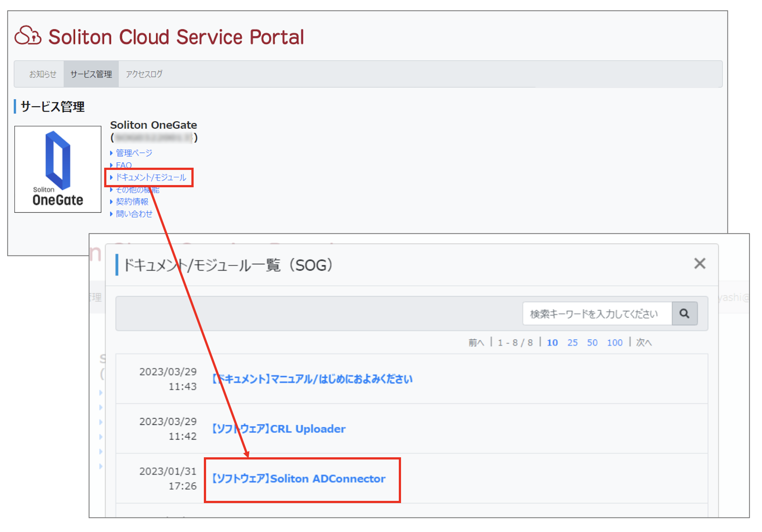Show 50 items per page

pos(592,343)
